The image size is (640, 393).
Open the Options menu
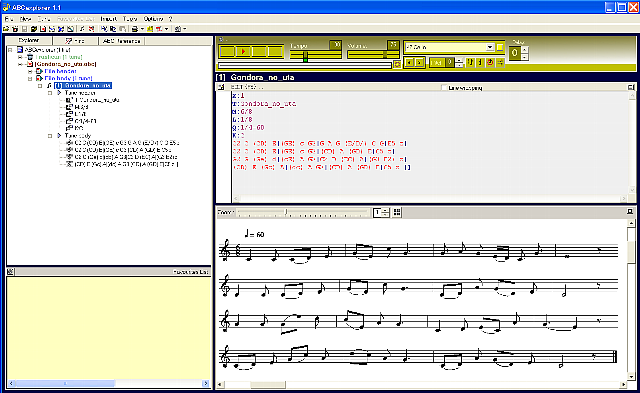click(x=153, y=19)
